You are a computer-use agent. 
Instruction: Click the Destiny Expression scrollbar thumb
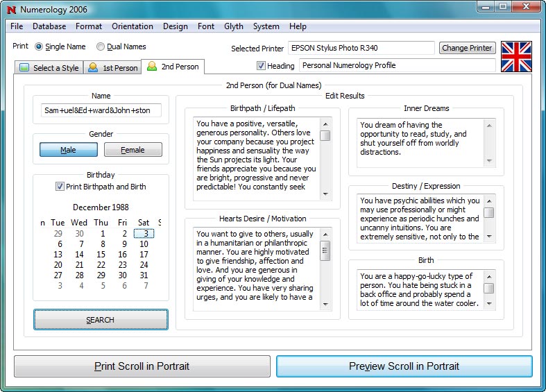click(x=489, y=212)
